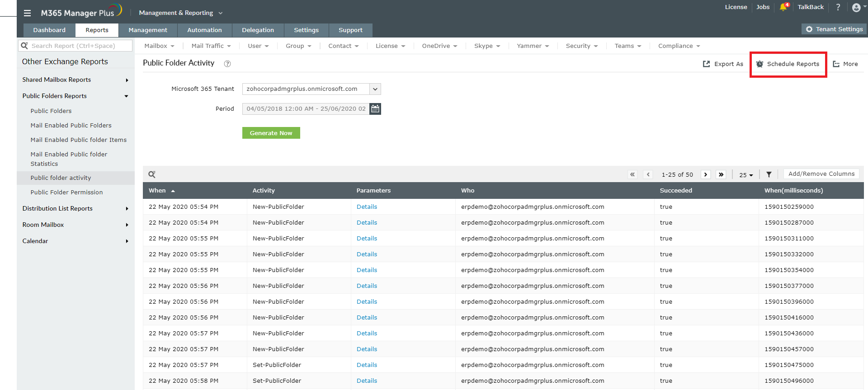
Task: Focus the Search Report field
Action: pyautogui.click(x=75, y=46)
